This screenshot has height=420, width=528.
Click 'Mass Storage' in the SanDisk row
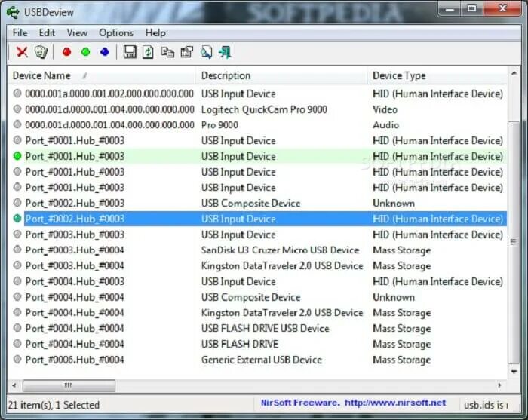[402, 250]
